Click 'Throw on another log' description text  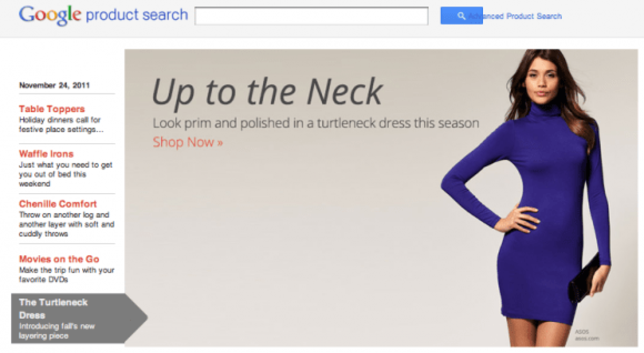[67, 224]
